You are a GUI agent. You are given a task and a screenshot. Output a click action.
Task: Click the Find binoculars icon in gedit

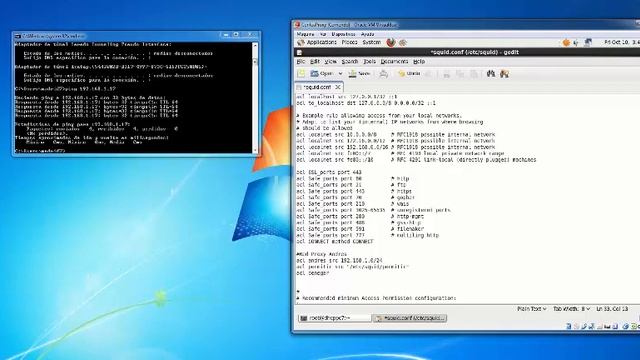491,73
